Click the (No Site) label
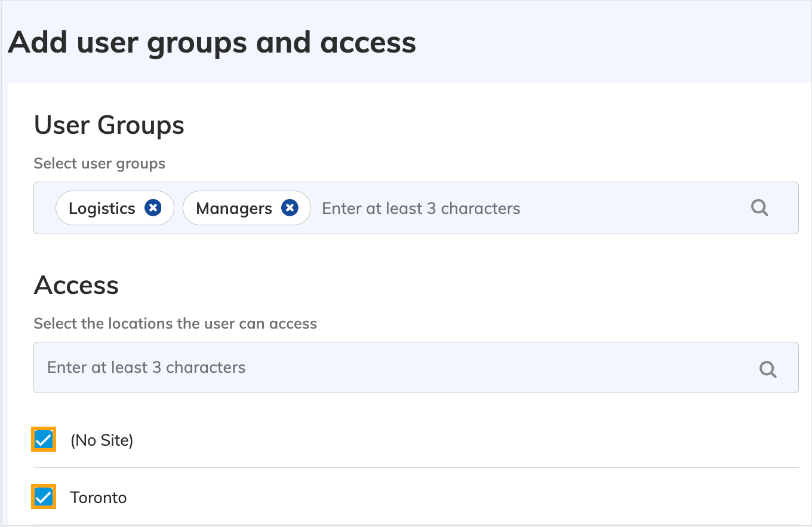Screen dimensions: 812x527 [x=101, y=440]
